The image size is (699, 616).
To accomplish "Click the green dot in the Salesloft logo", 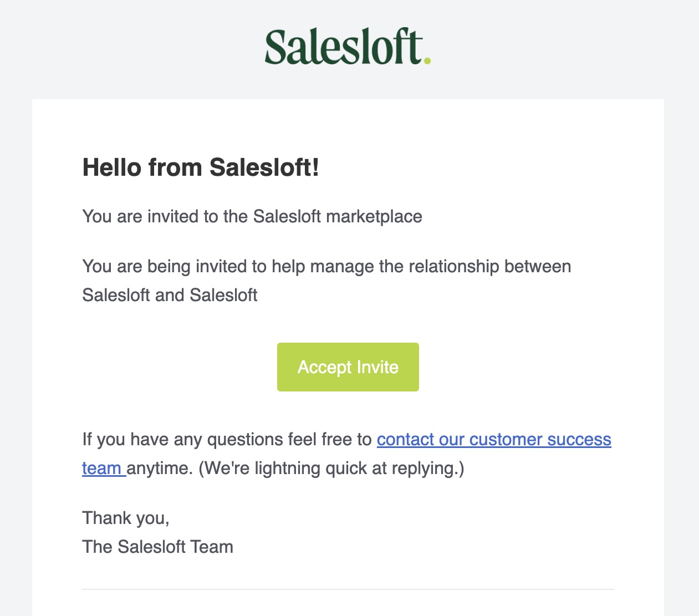I will pyautogui.click(x=427, y=60).
